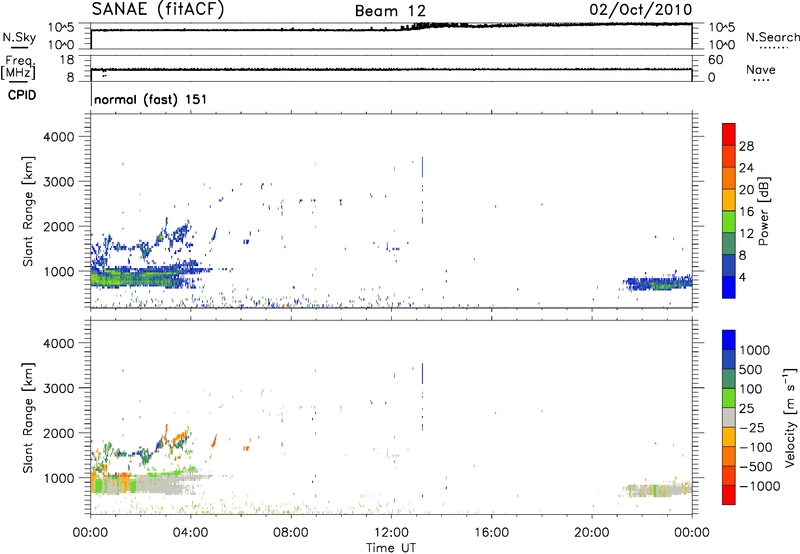Image resolution: width=800 pixels, height=554 pixels.
Task: Click the evening backscatter band in power panel
Action: point(658,282)
